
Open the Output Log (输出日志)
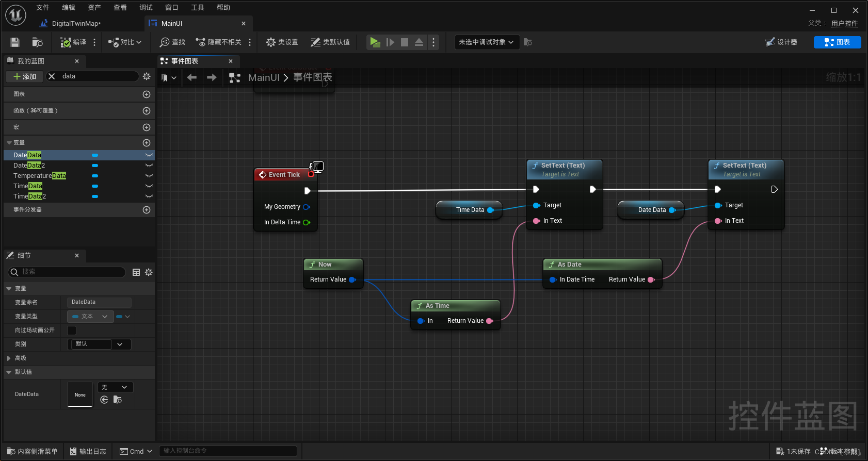pyautogui.click(x=88, y=451)
